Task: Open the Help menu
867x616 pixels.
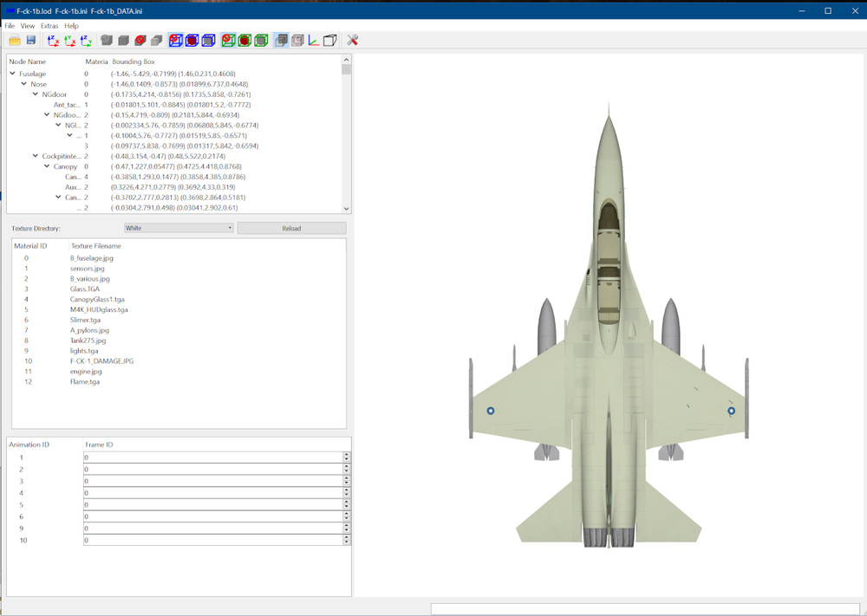Action: tap(71, 26)
